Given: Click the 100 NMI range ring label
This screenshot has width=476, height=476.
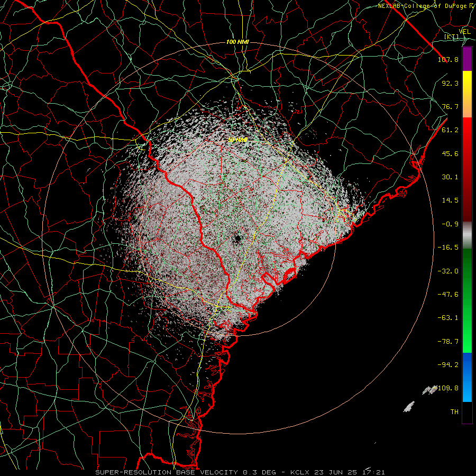Looking at the screenshot, I should pyautogui.click(x=237, y=42).
